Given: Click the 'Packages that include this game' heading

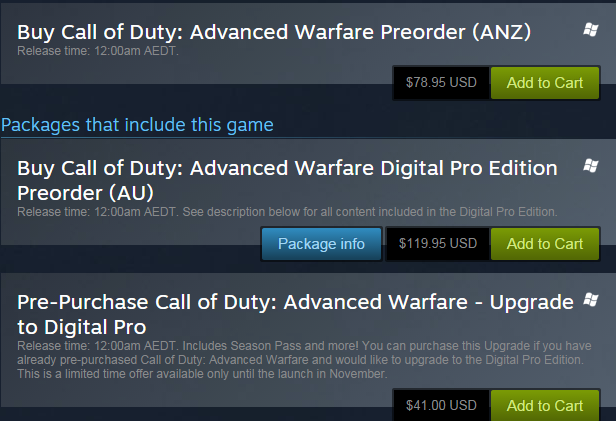Looking at the screenshot, I should [x=137, y=124].
